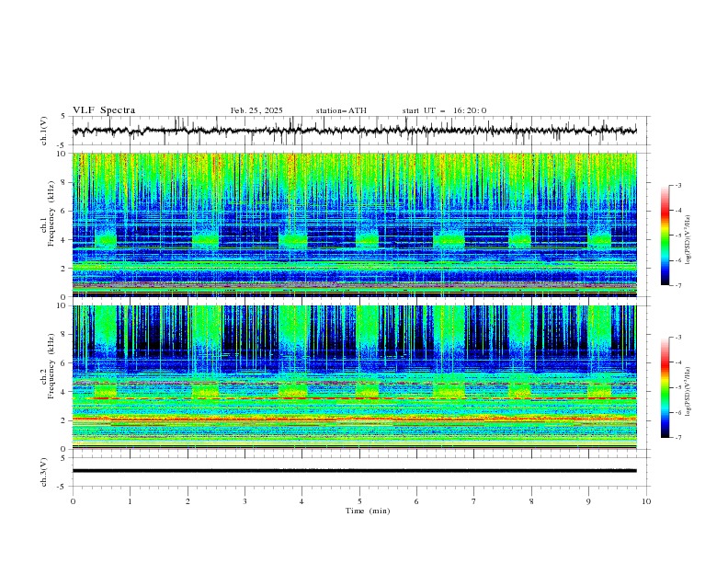Image resolution: width=728 pixels, height=563 pixels.
Task: Click the 'Time (min)' axis label
Action: 368,511
